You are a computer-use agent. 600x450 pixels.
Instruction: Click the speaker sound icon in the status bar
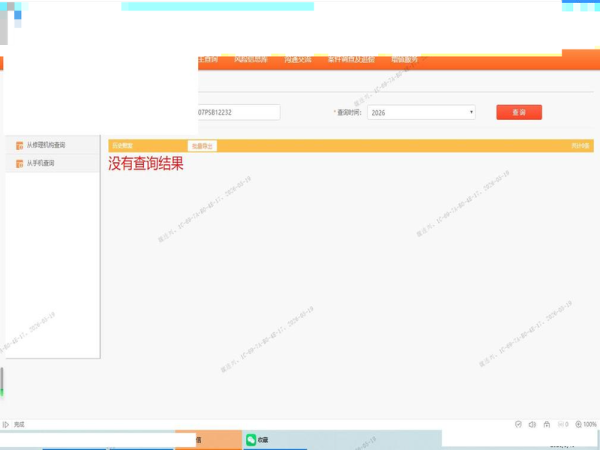(532, 424)
